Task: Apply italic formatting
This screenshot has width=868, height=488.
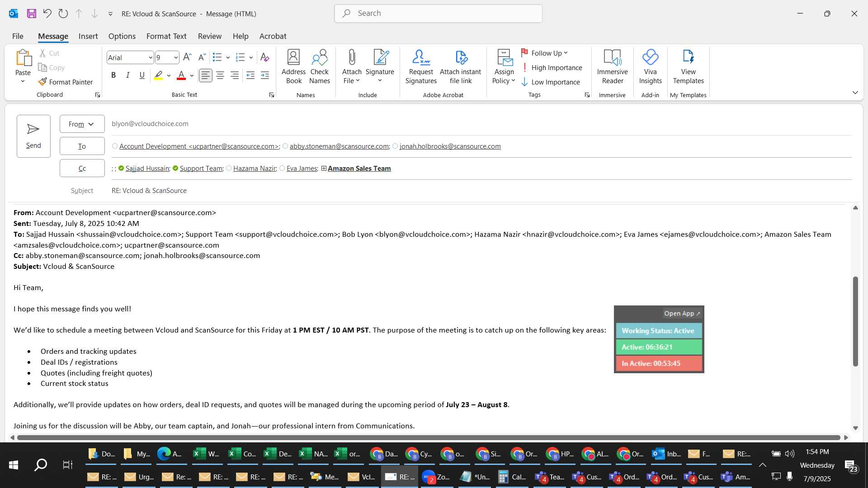Action: tap(128, 75)
